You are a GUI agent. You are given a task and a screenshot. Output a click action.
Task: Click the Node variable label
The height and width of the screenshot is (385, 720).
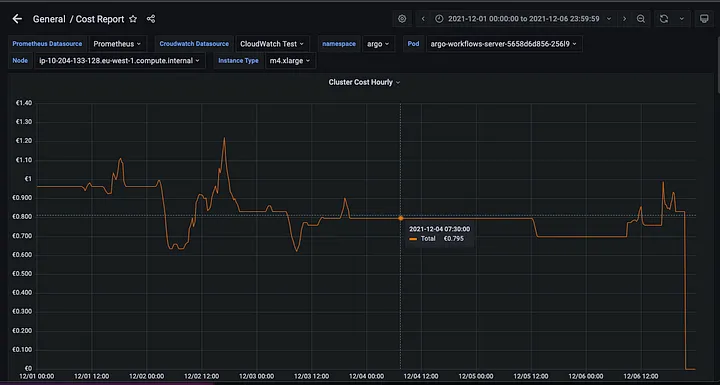click(20, 61)
